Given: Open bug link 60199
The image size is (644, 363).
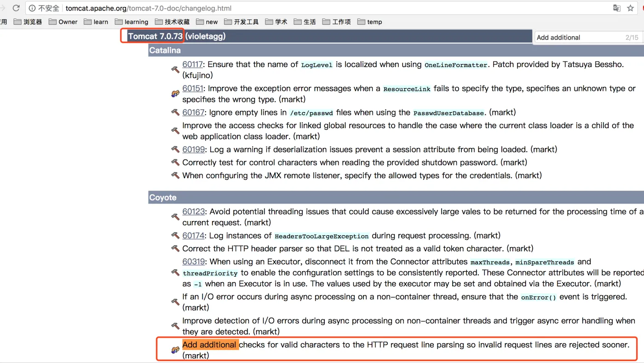Looking at the screenshot, I should (x=193, y=149).
